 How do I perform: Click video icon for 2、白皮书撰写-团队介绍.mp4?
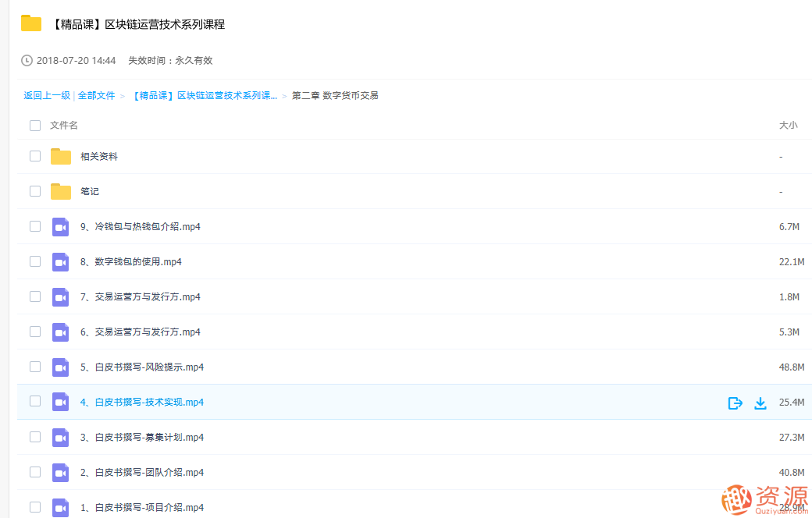61,473
